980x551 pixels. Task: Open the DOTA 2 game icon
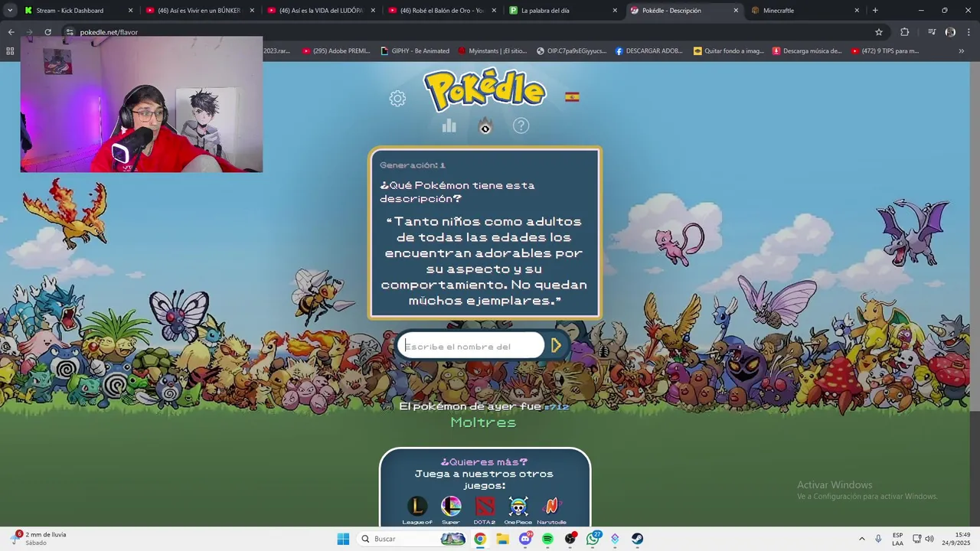pyautogui.click(x=485, y=507)
